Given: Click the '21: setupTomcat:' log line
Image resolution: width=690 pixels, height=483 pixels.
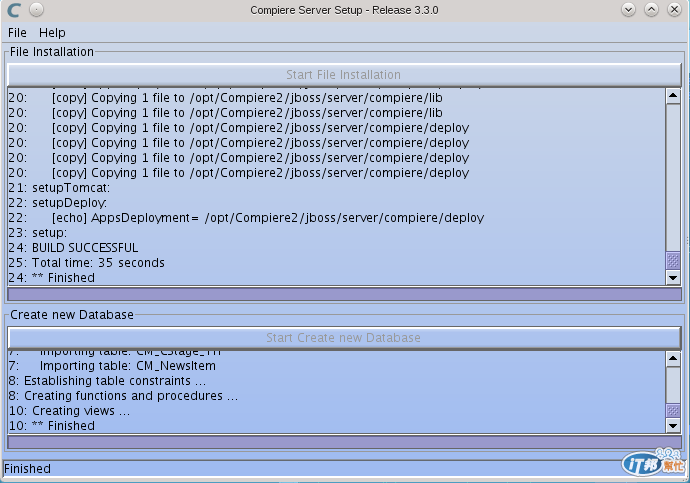Looking at the screenshot, I should [59, 188].
